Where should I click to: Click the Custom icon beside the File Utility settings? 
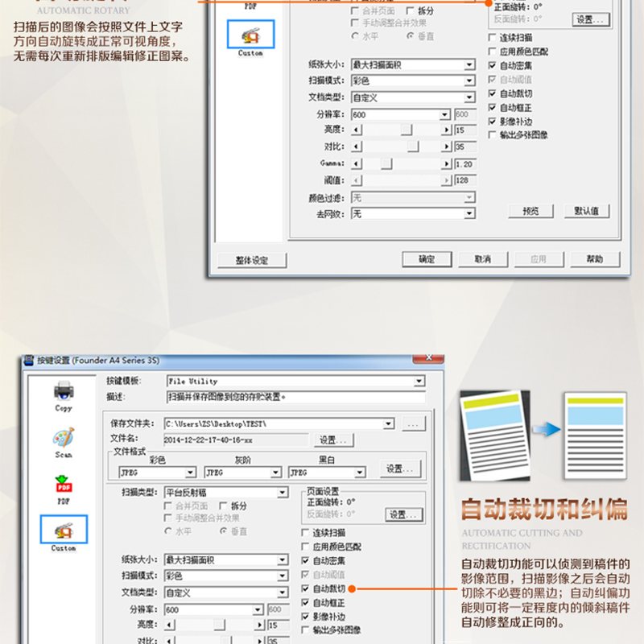tap(64, 530)
